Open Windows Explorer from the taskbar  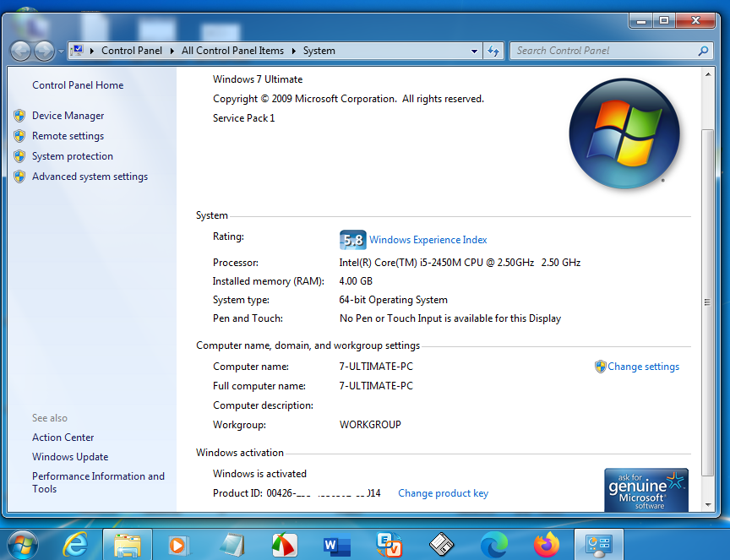(128, 545)
